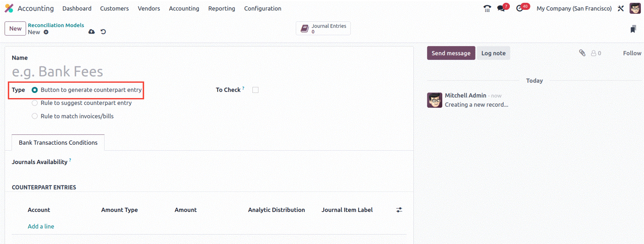The height and width of the screenshot is (244, 644).
Task: Open the VoIP phone icon in top bar
Action: [487, 8]
